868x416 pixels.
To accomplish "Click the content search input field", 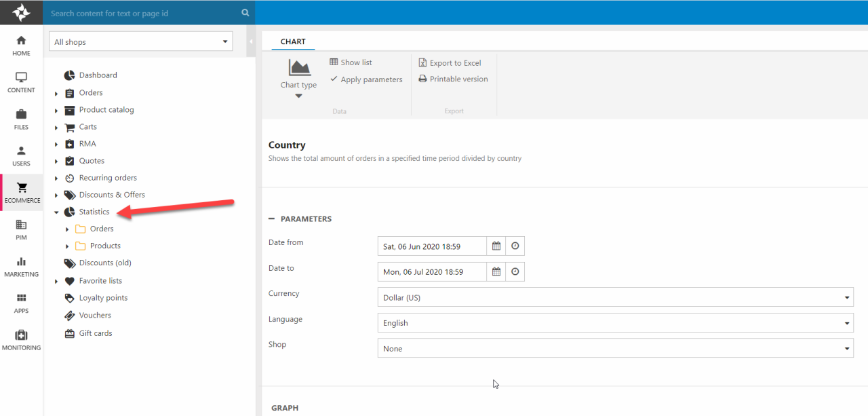I will coord(142,13).
